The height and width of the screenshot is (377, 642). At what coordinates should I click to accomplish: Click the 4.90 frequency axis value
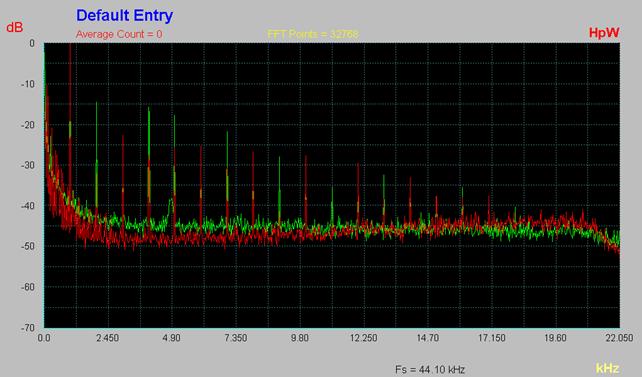click(171, 338)
